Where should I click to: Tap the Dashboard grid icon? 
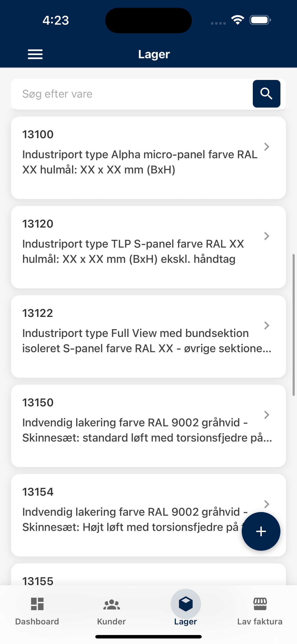coord(37,604)
